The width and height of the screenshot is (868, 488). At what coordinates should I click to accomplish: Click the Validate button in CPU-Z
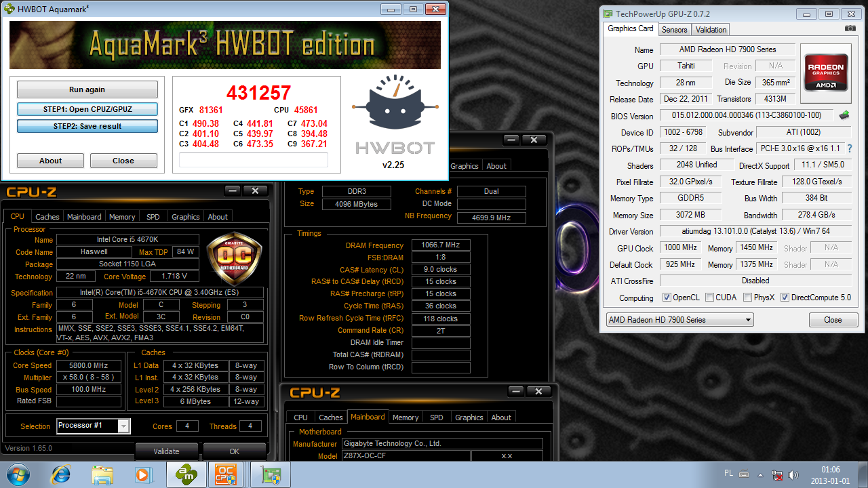(166, 451)
